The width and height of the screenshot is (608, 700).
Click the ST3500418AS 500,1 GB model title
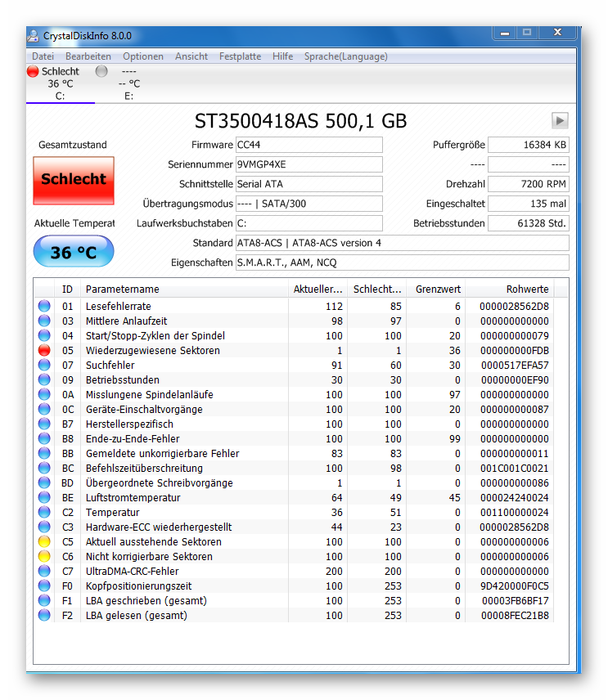pos(300,121)
